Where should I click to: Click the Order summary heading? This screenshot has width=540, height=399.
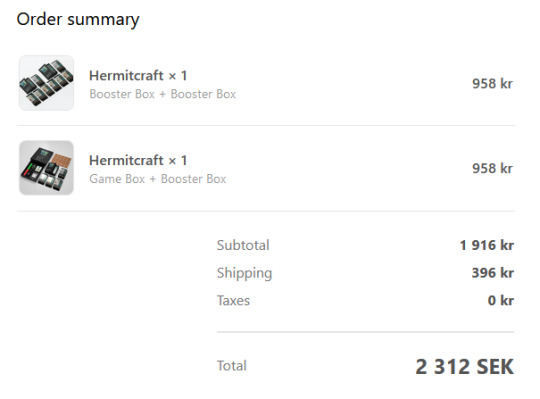78,19
